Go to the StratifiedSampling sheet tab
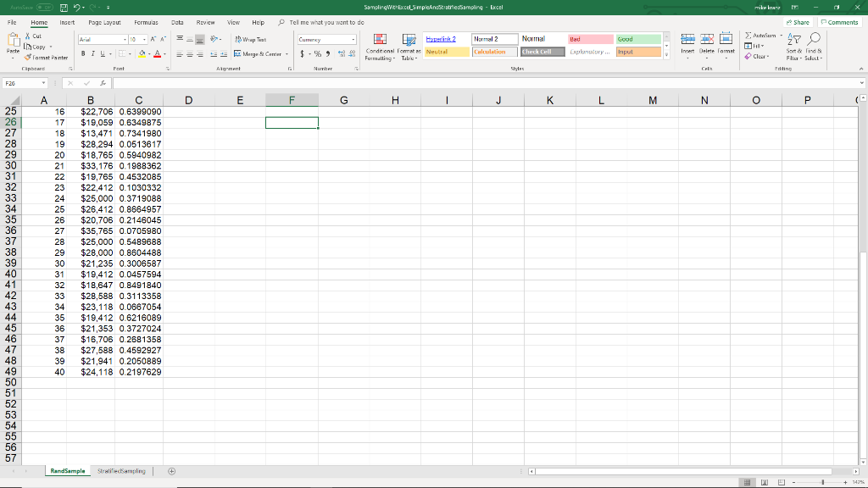 coord(121,471)
